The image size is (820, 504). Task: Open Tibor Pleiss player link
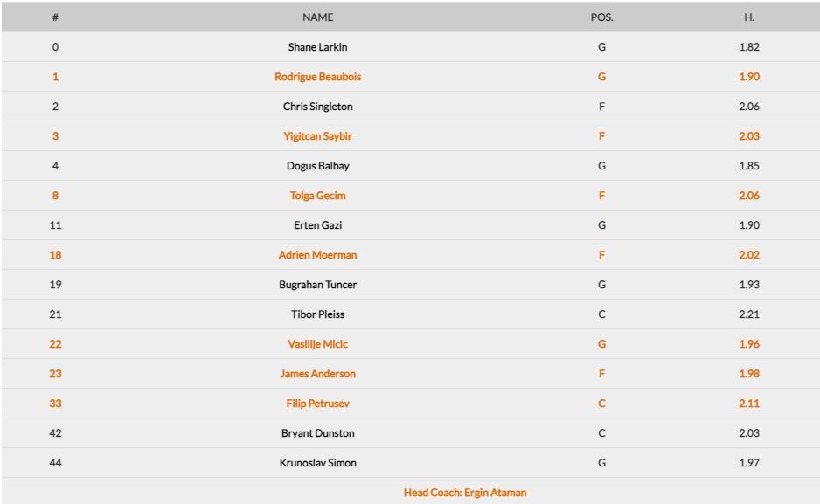[x=317, y=314]
